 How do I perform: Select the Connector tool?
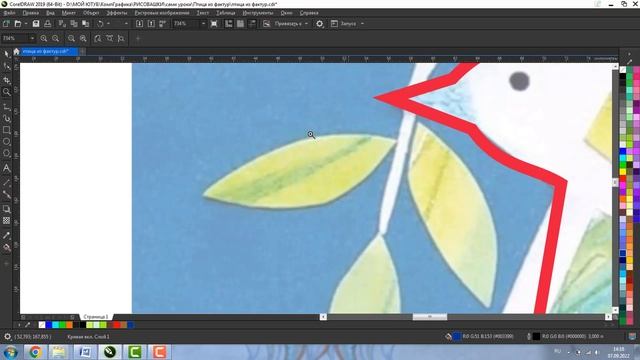7,195
